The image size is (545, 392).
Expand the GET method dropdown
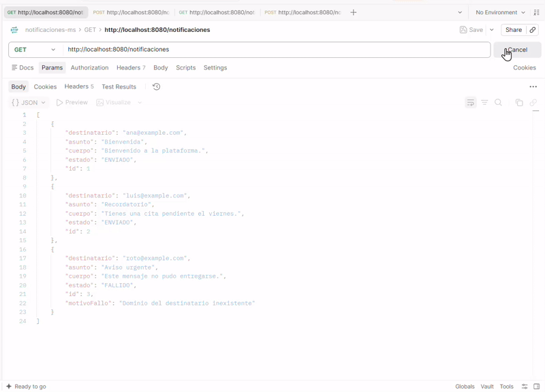pyautogui.click(x=35, y=50)
